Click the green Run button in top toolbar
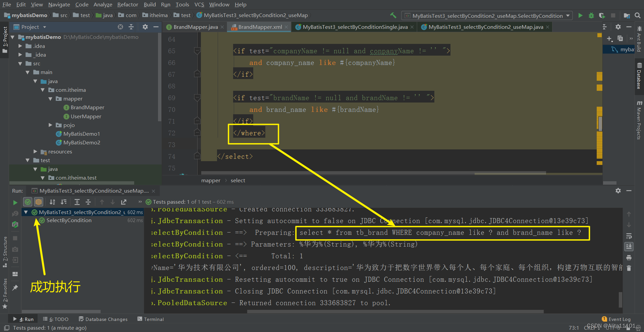This screenshot has height=332, width=644. 580,15
